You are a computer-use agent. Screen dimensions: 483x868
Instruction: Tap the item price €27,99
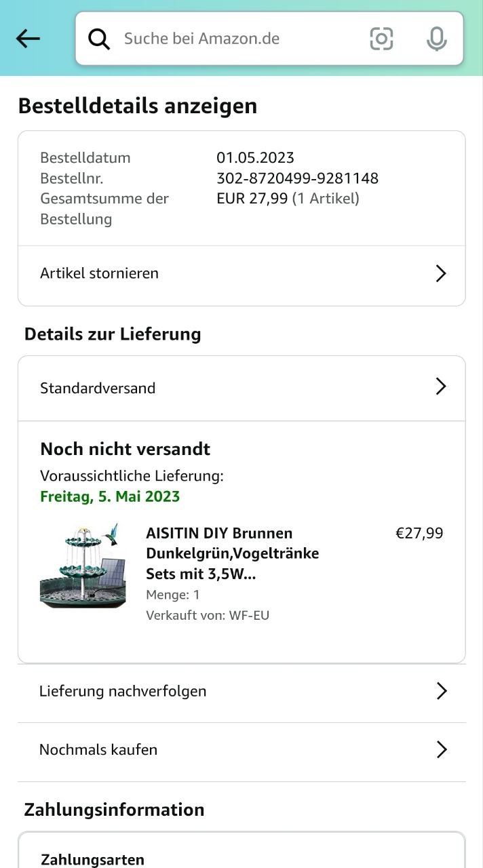click(x=419, y=533)
